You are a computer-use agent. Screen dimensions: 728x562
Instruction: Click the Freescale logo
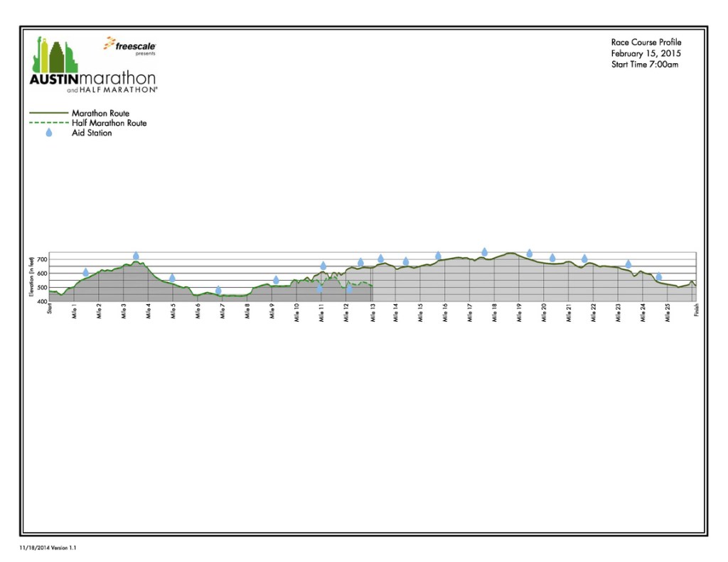pos(130,45)
